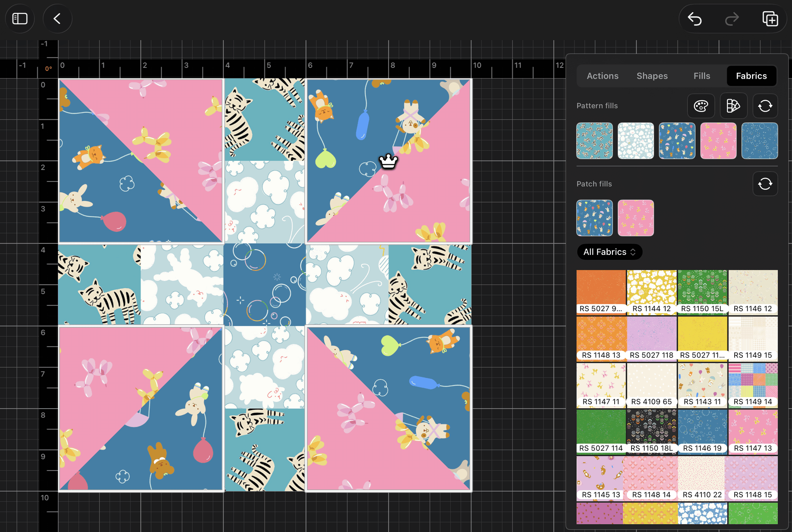Open the All Fabrics dropdown
Screen dimensions: 792x532
pyautogui.click(x=609, y=252)
